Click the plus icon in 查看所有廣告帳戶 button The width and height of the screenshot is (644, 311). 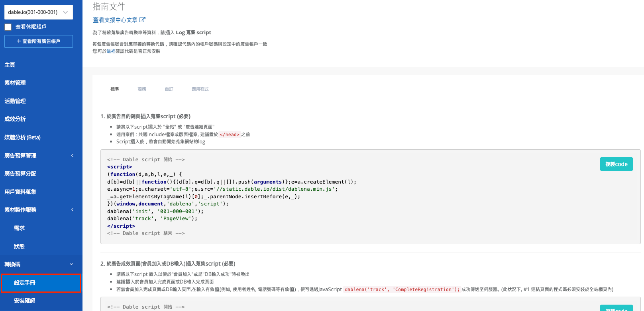19,41
